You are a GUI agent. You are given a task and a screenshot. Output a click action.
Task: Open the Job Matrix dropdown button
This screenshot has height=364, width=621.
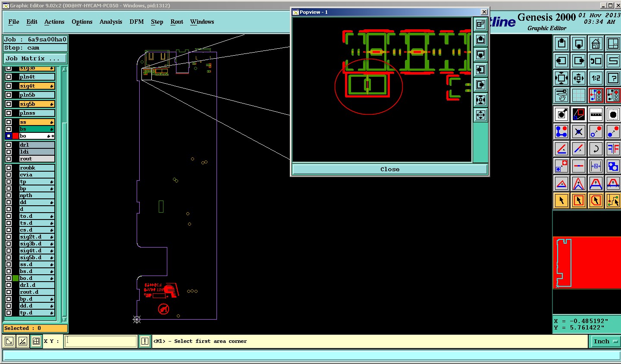point(35,58)
